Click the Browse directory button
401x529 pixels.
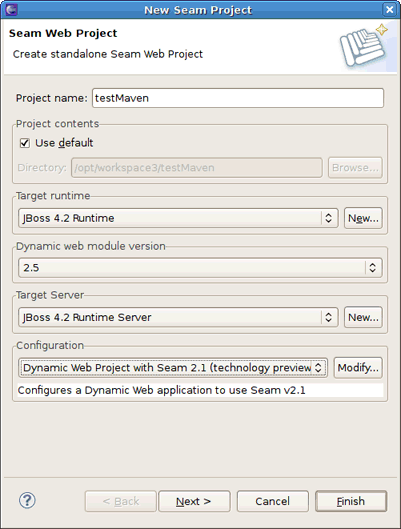355,168
